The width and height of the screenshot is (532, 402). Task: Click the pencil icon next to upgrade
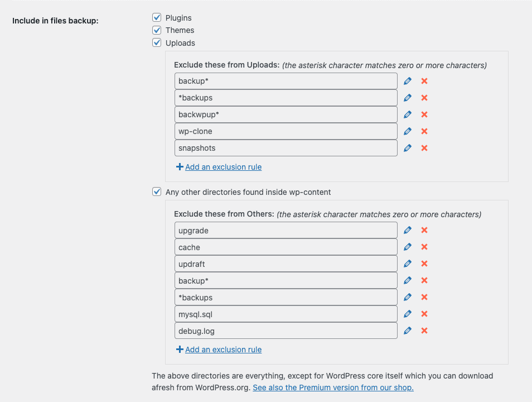tap(408, 230)
